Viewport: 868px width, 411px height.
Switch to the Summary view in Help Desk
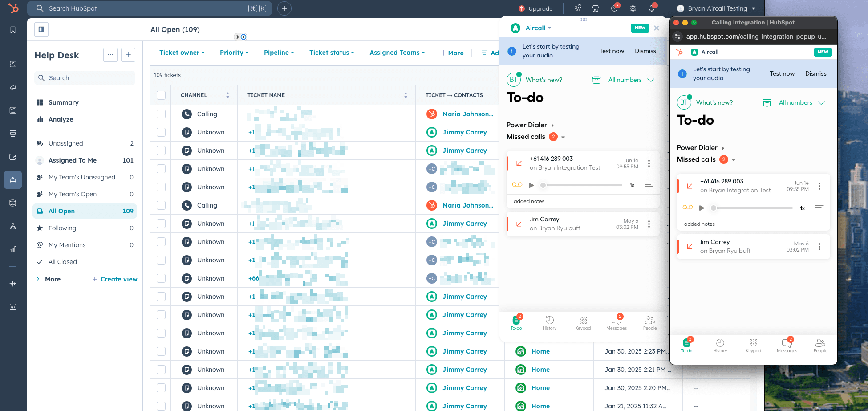[x=63, y=102]
